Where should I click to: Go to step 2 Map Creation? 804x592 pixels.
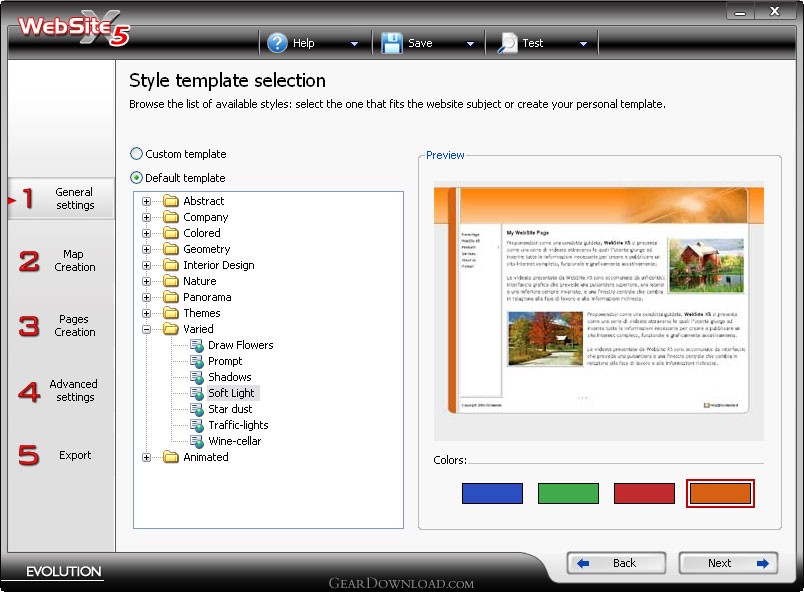(61, 261)
